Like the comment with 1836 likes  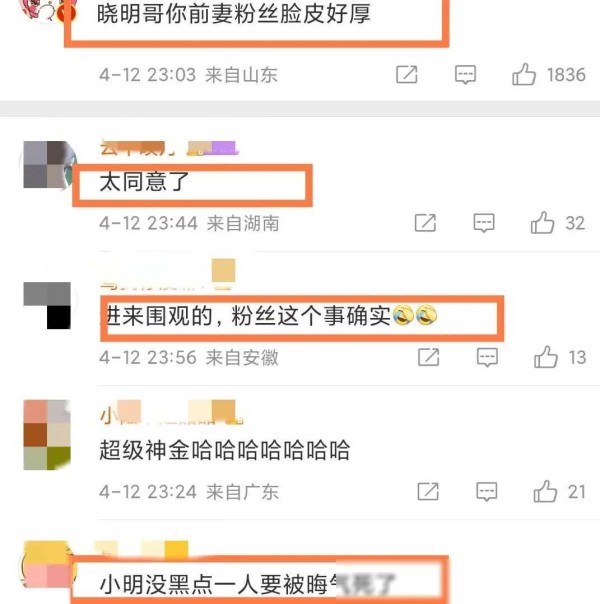[x=524, y=75]
